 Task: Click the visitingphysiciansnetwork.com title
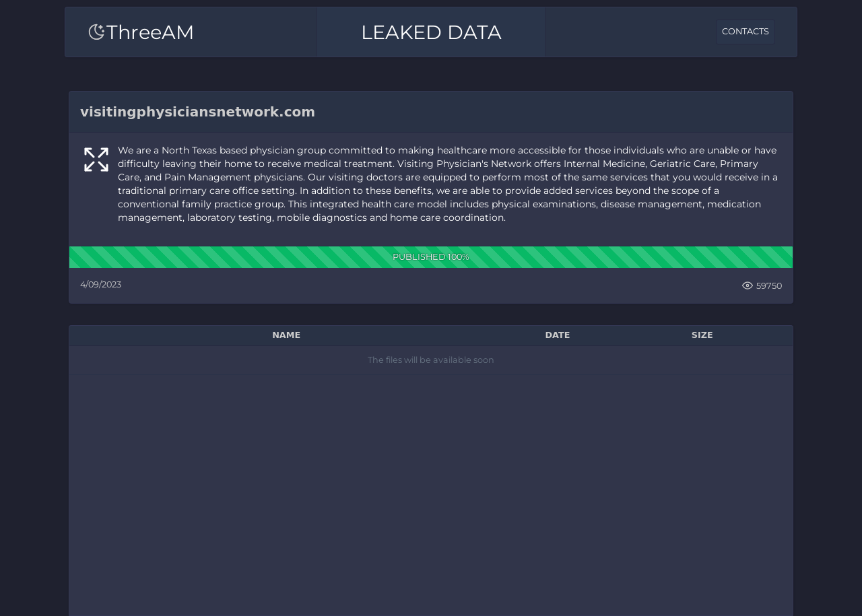click(197, 112)
